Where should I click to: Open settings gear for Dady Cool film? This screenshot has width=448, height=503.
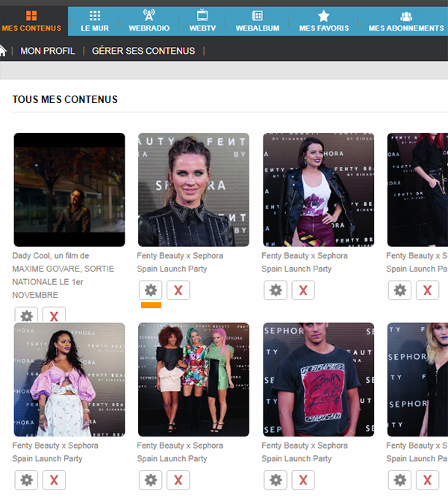point(26,315)
